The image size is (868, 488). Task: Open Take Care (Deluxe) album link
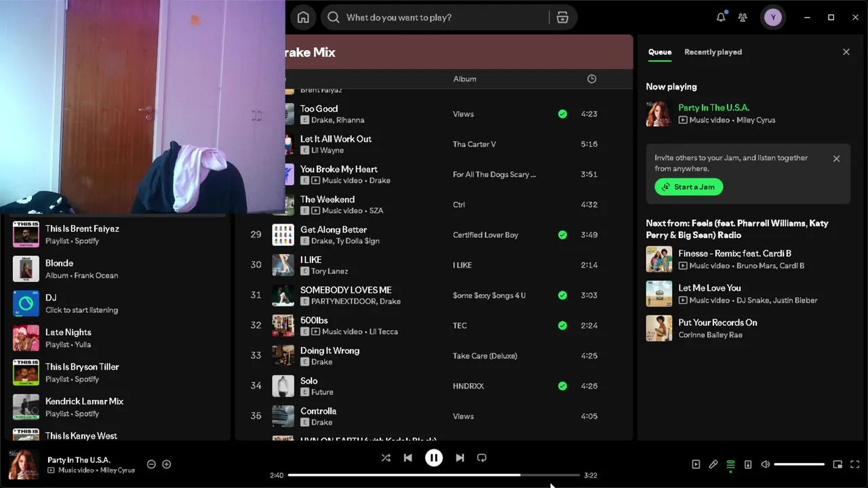click(485, 356)
